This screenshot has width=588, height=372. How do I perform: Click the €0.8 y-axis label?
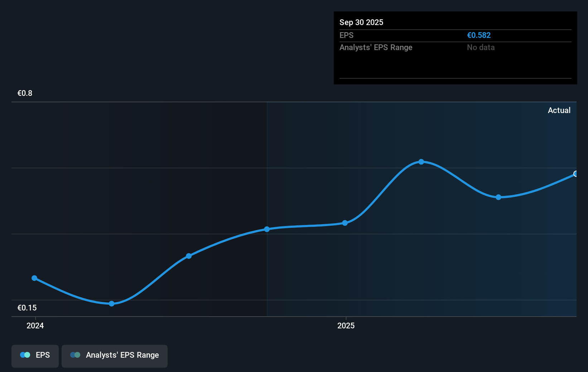(25, 93)
